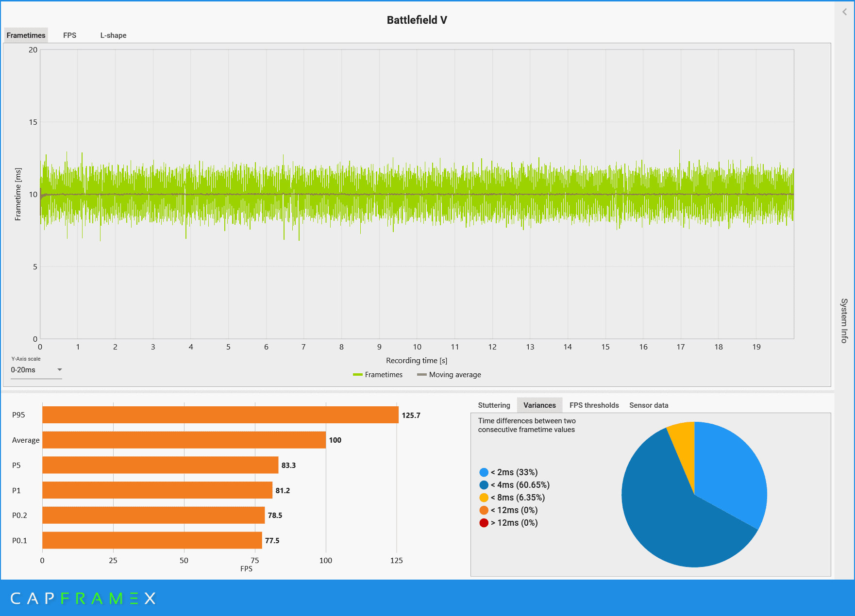
Task: Select the L-shape chart tab
Action: coord(113,35)
